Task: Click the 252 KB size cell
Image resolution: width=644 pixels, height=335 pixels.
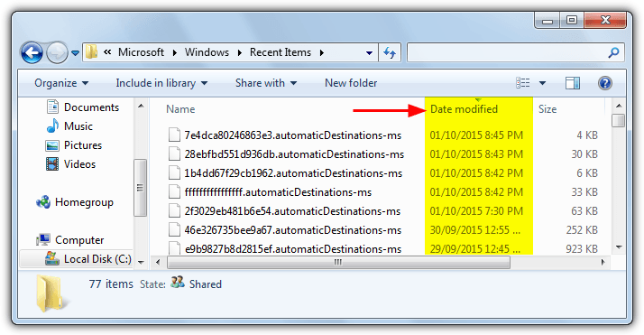Action: [x=582, y=229]
